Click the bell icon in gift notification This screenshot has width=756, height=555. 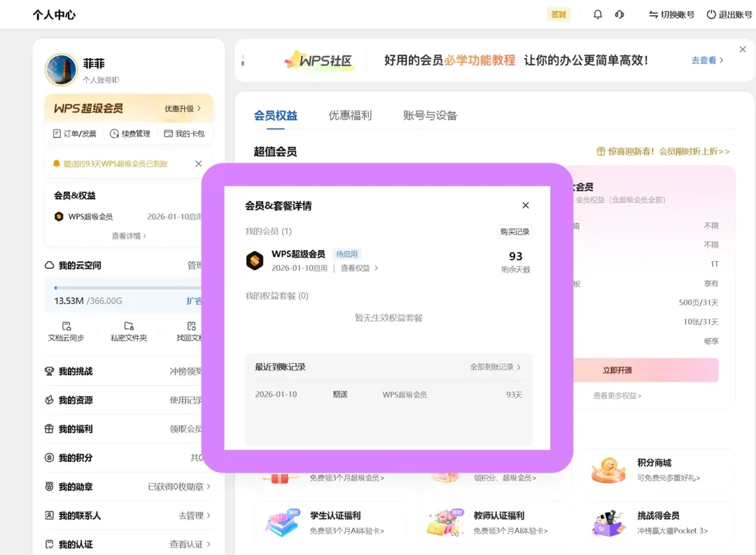click(57, 164)
